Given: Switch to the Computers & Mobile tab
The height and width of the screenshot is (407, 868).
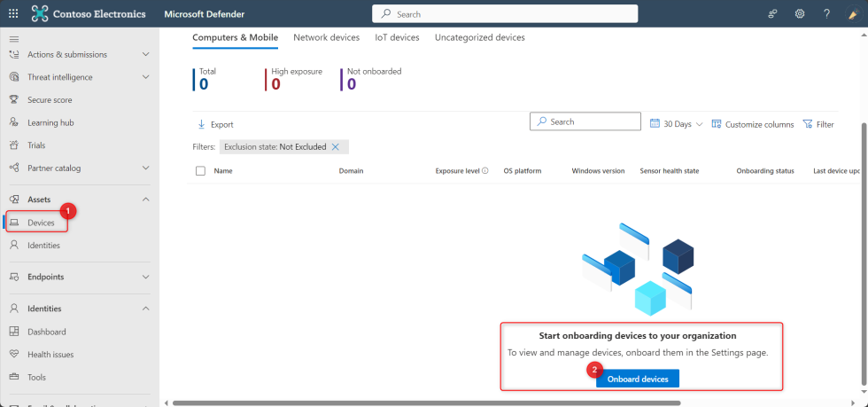Looking at the screenshot, I should click(x=236, y=38).
